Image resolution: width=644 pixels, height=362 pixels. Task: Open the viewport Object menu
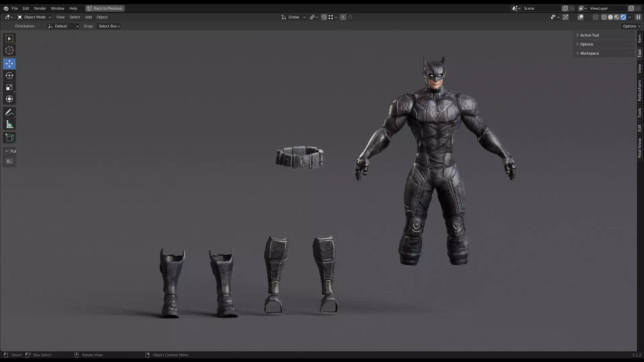click(x=102, y=17)
